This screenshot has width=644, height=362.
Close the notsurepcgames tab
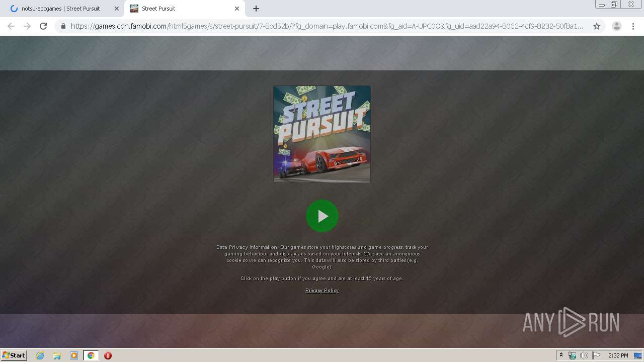click(x=117, y=9)
